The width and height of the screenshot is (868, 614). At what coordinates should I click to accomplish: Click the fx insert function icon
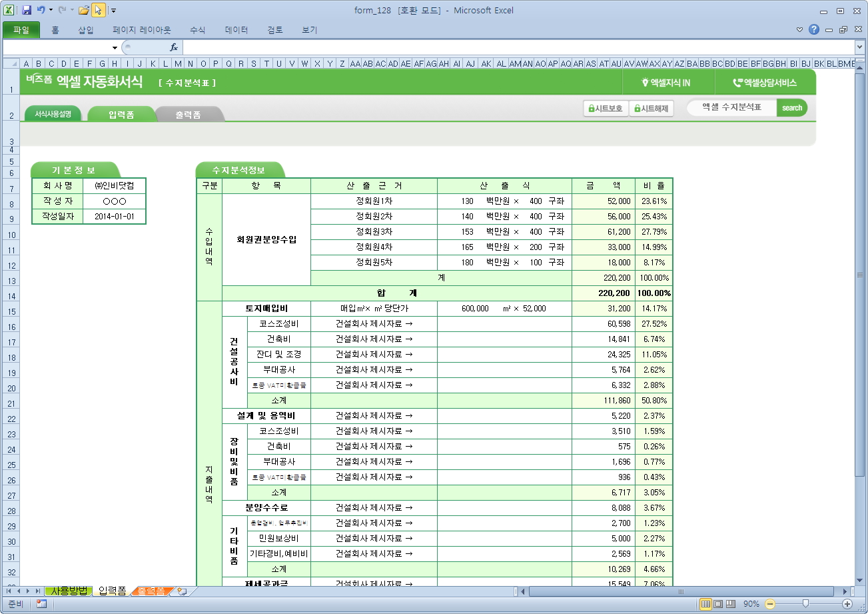coord(174,47)
